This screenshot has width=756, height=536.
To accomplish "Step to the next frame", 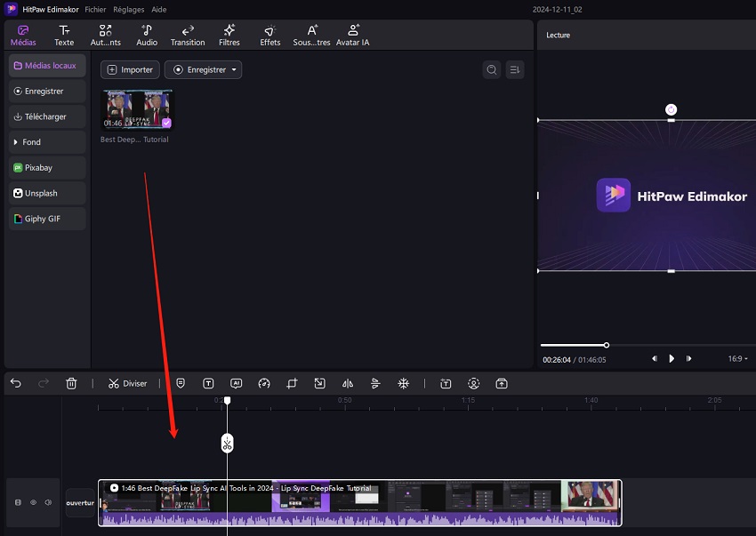I will pyautogui.click(x=689, y=358).
